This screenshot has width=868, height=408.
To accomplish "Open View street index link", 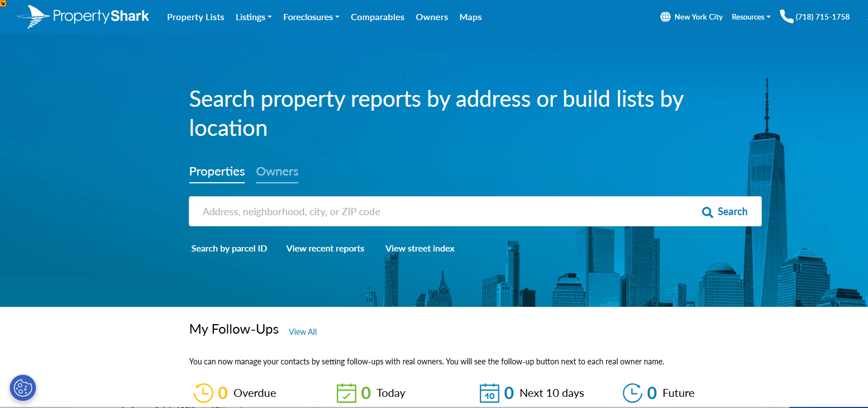I will coord(420,249).
